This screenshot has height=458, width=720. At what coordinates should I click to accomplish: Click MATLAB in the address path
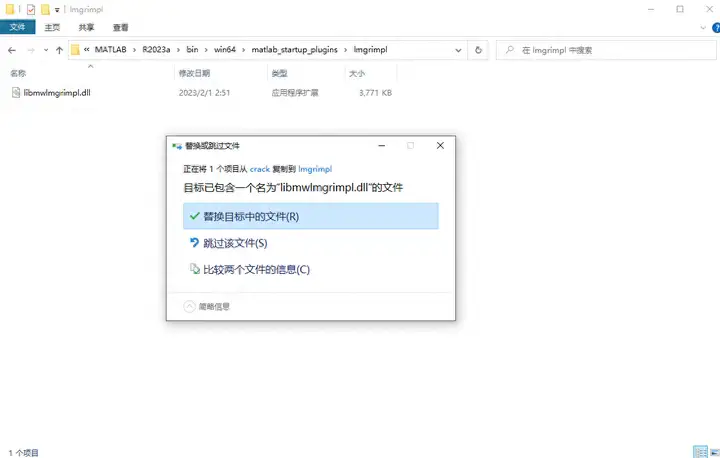tap(111, 50)
